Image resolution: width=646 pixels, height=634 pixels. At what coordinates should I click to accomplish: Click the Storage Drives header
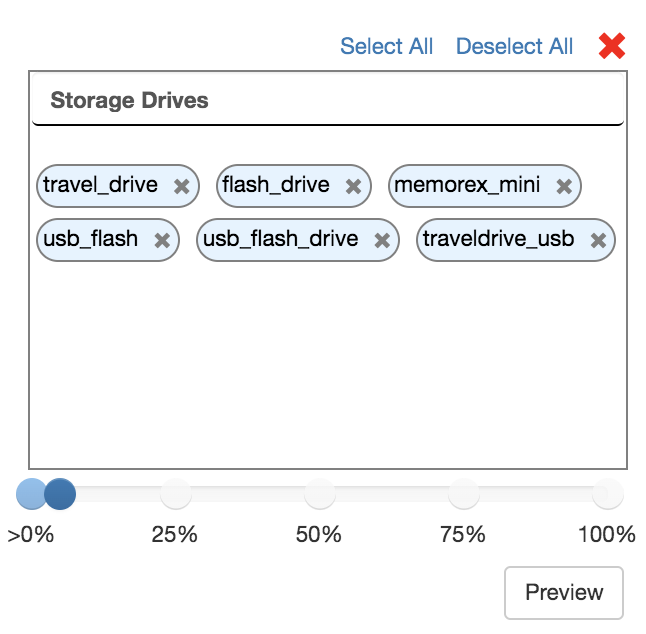(x=129, y=101)
